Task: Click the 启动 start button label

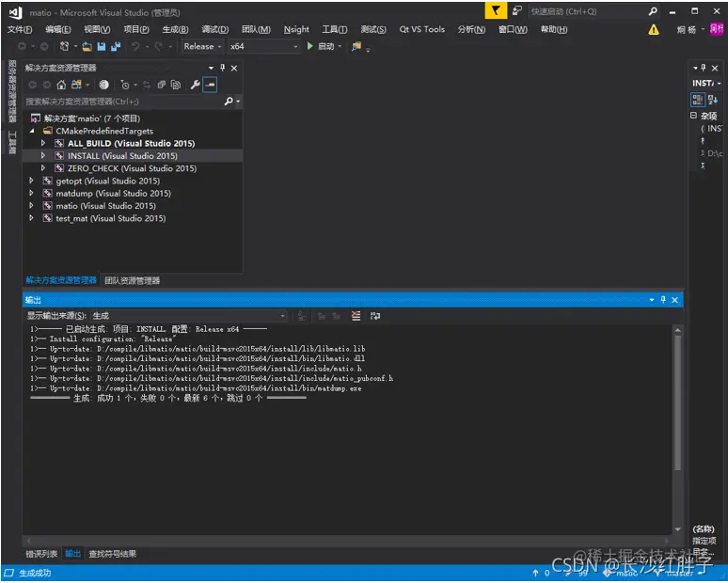Action: pos(326,46)
